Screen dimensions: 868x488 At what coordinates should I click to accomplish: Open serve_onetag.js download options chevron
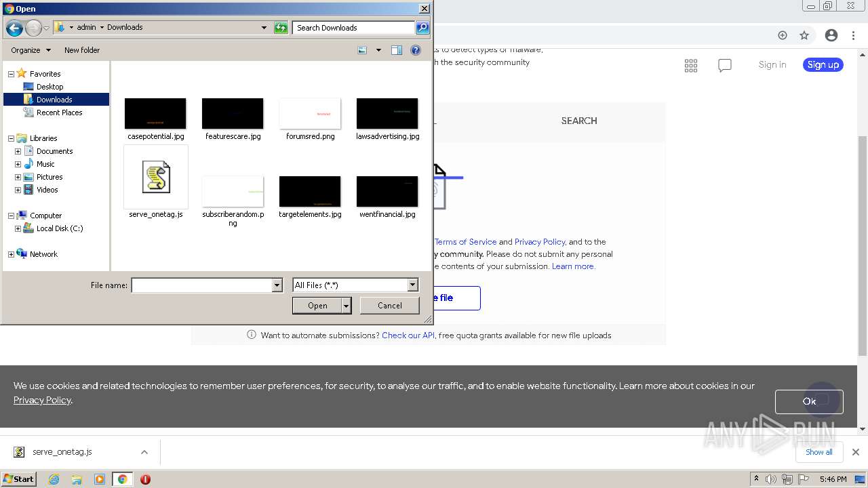144,452
